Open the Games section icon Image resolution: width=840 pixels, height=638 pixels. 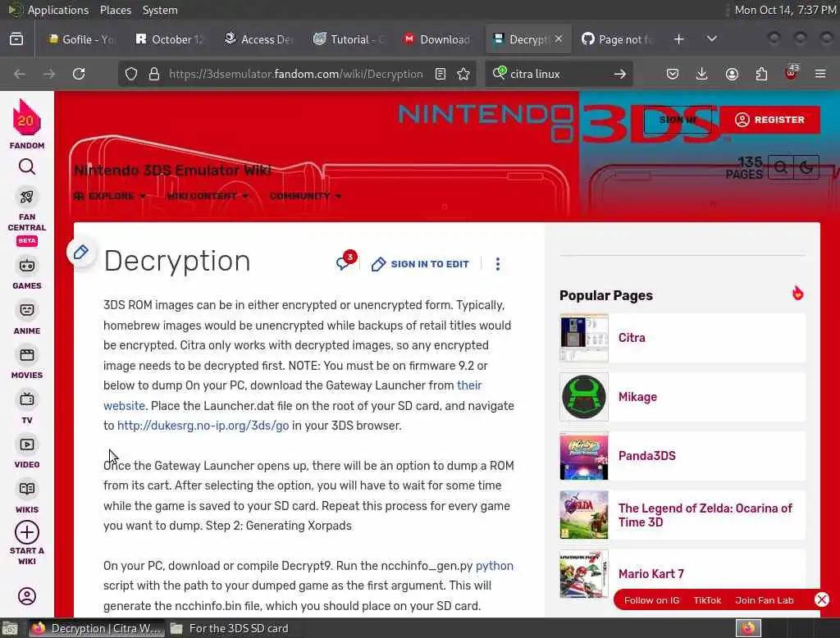click(x=27, y=266)
